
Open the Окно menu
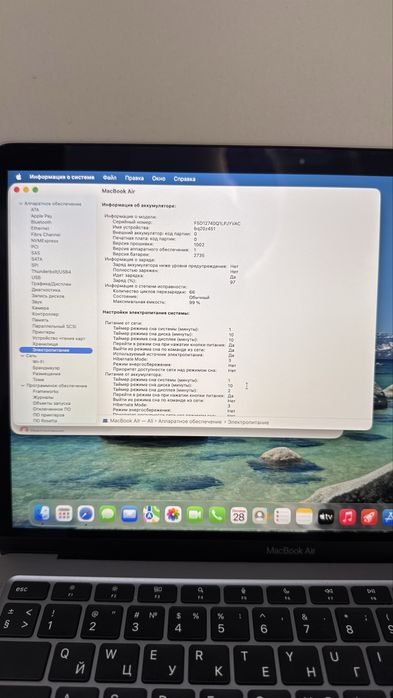point(158,179)
